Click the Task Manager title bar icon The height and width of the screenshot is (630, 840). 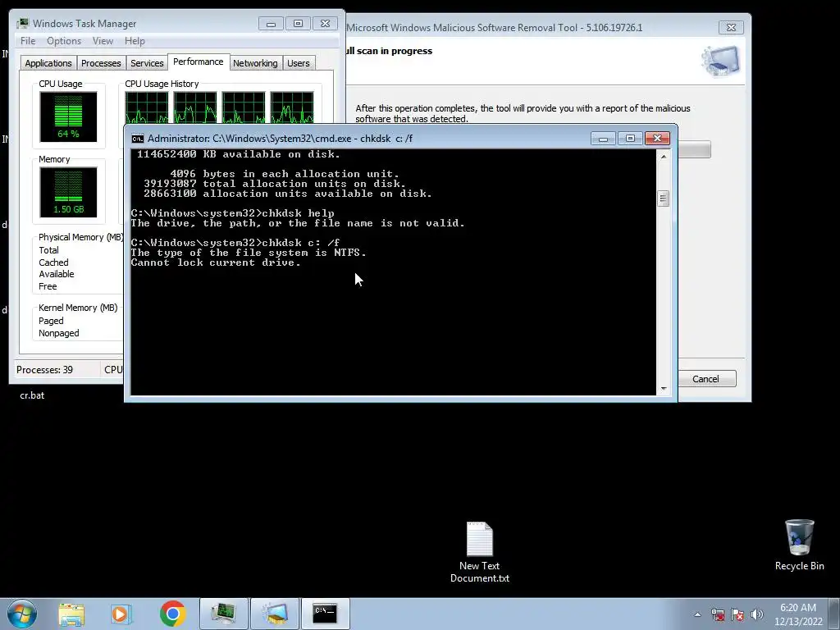23,24
